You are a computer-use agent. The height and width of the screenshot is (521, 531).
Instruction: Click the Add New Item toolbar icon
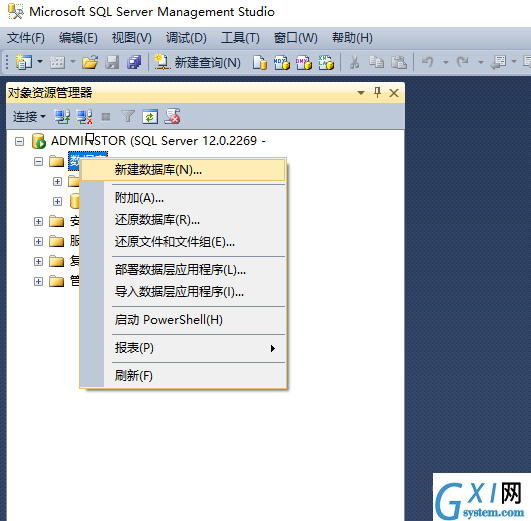[57, 62]
